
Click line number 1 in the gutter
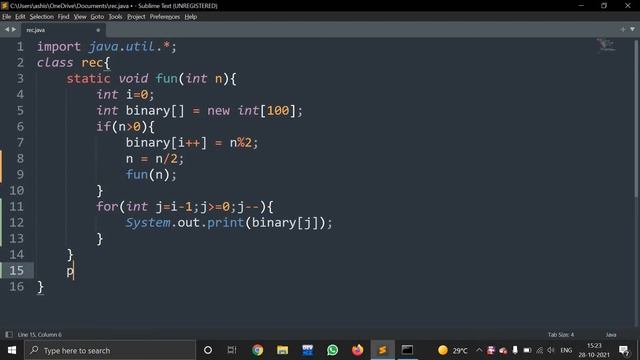(x=20, y=47)
